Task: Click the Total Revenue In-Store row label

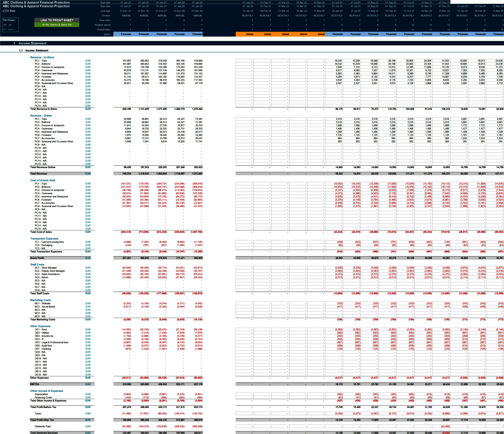Action: pyautogui.click(x=43, y=109)
